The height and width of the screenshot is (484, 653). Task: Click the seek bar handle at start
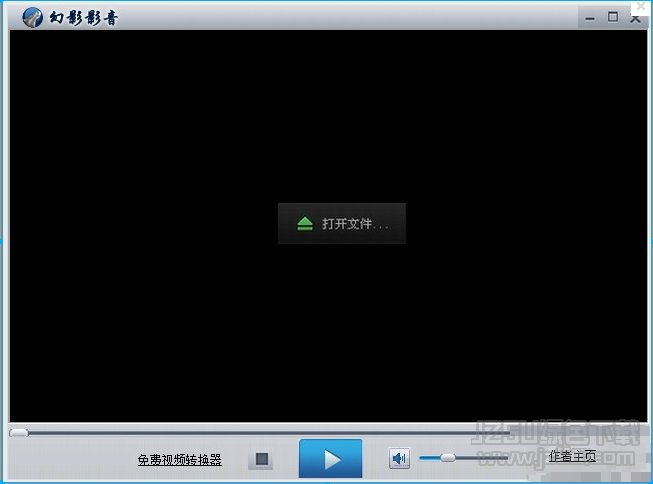tap(18, 432)
